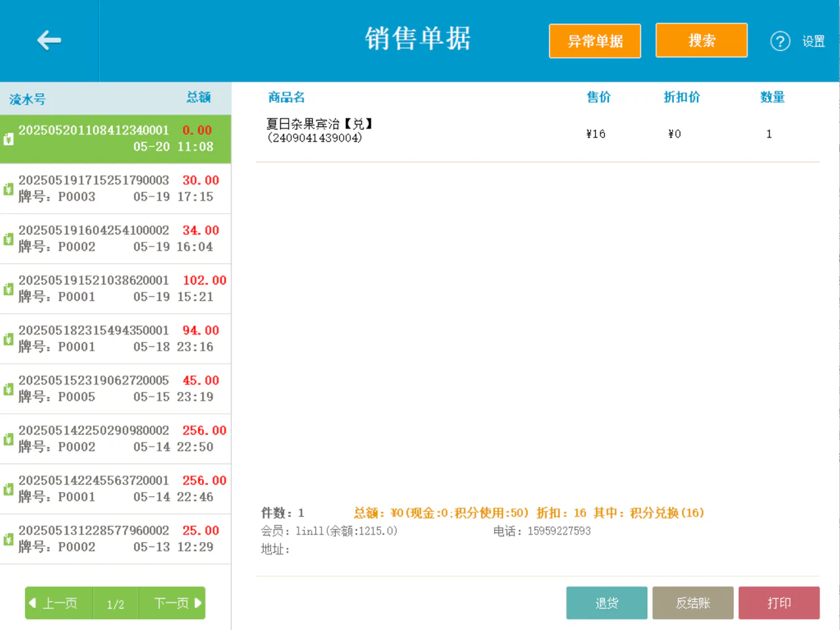
Task: Click the 退货 return goods button
Action: [x=607, y=603]
